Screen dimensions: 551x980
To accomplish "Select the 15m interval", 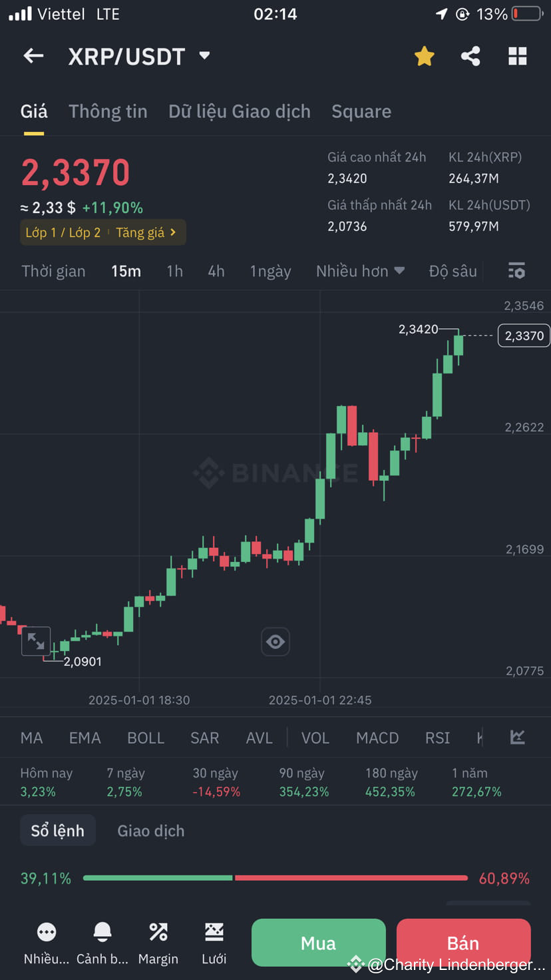I will 126,271.
